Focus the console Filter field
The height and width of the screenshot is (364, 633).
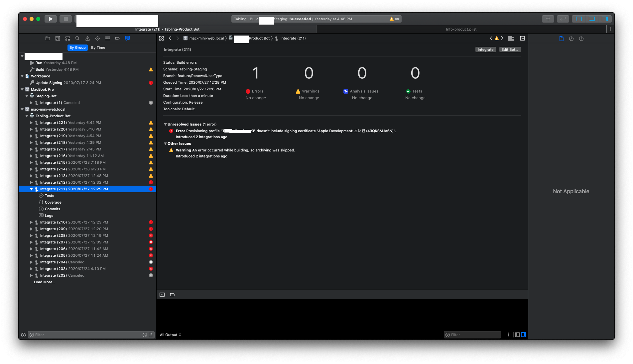(x=472, y=335)
